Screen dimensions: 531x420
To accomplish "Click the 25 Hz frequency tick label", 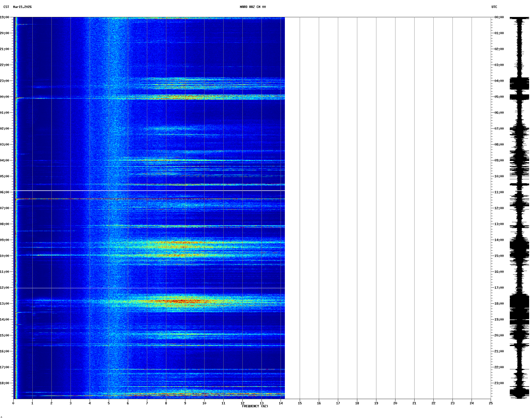I will click(491, 403).
